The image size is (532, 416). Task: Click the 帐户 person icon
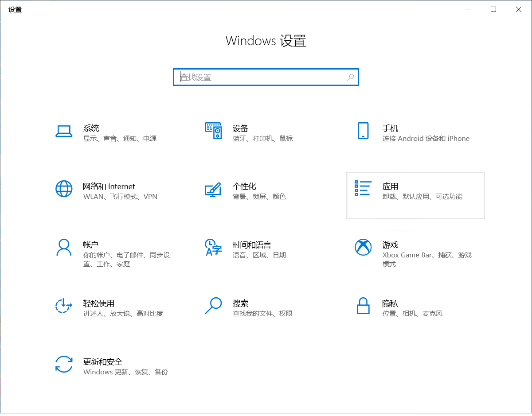tap(64, 247)
